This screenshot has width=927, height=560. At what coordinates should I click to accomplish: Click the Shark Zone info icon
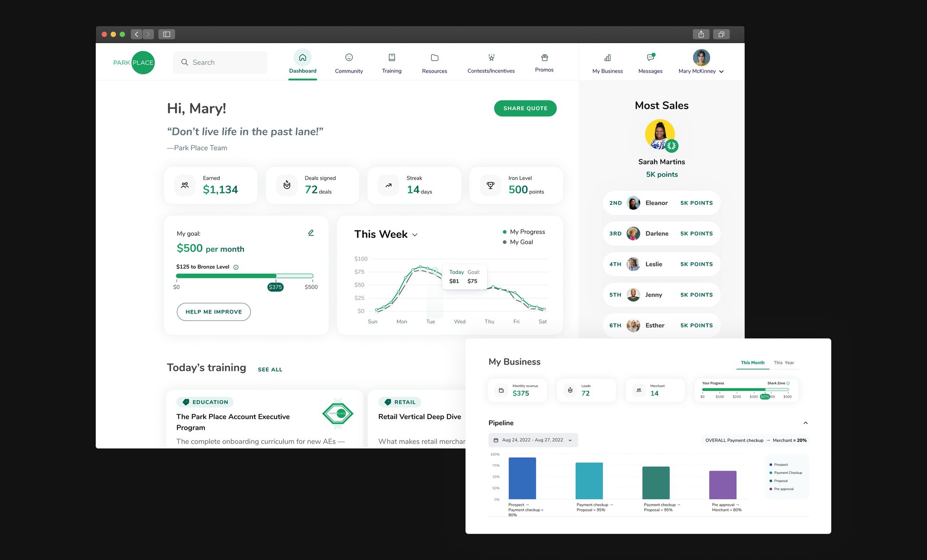788,383
